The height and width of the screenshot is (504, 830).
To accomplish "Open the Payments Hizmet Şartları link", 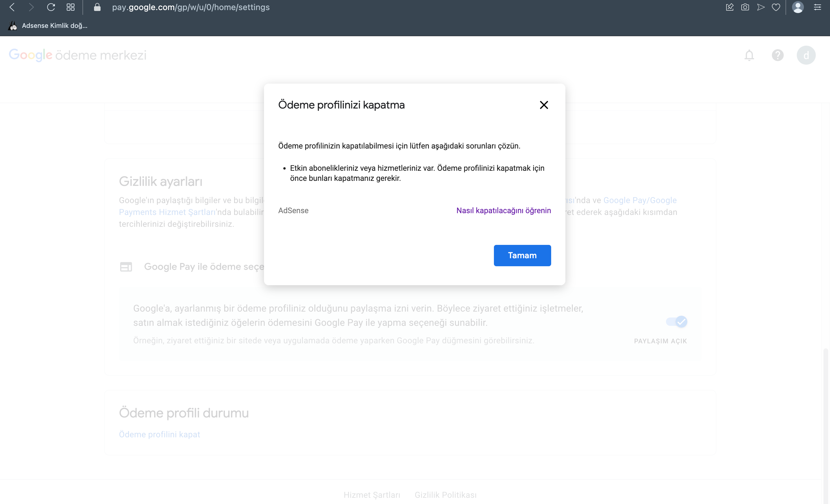I will [x=167, y=212].
